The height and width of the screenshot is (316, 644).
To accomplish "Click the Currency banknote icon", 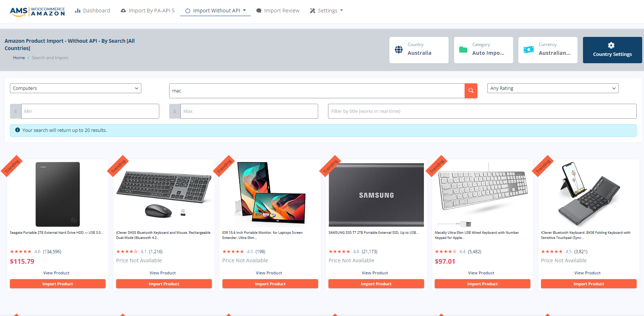I will click(x=529, y=50).
